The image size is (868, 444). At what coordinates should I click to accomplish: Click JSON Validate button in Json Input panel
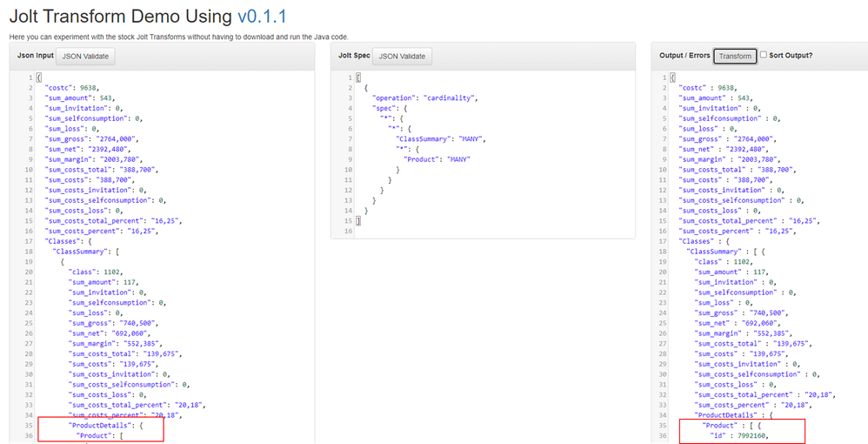point(86,56)
